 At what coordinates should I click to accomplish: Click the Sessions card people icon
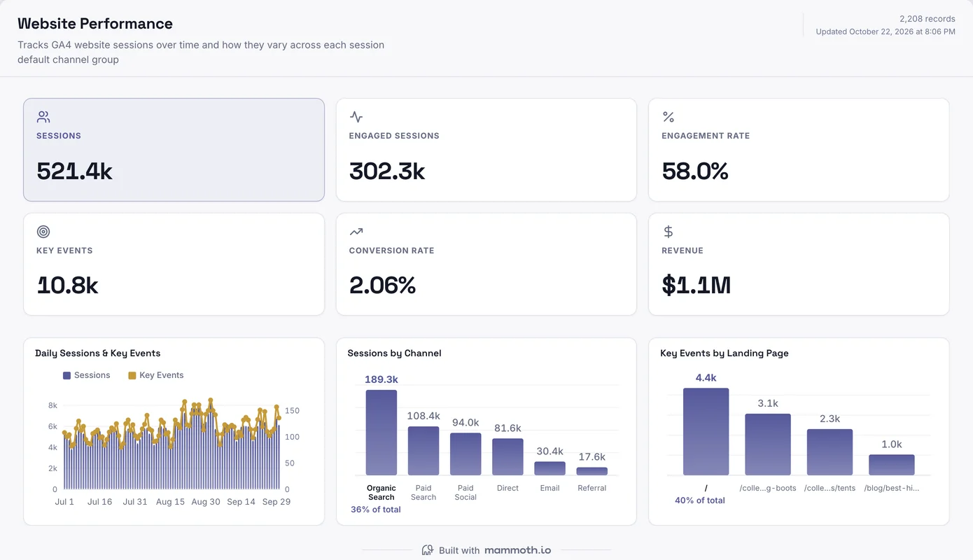(43, 117)
